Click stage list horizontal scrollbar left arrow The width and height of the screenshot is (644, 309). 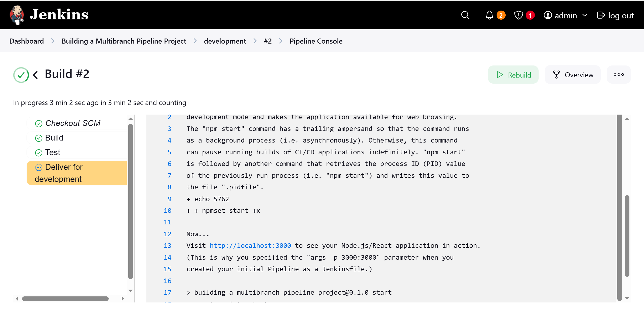[x=17, y=299]
